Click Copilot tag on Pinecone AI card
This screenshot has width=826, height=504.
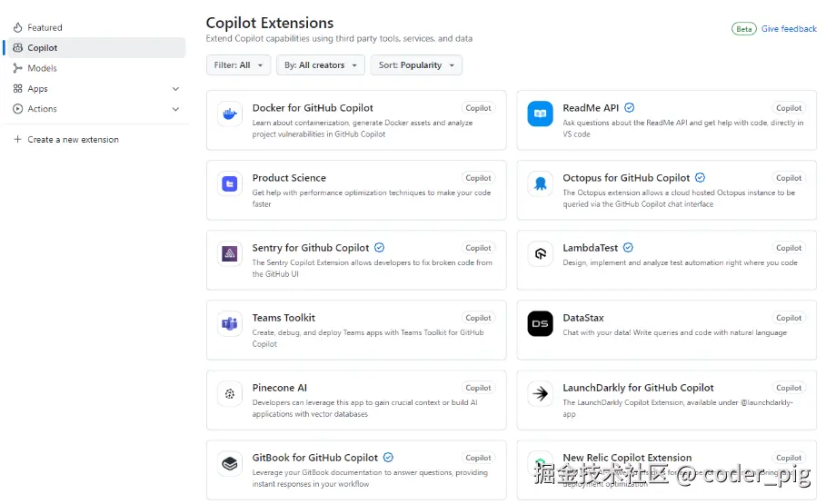click(x=478, y=388)
